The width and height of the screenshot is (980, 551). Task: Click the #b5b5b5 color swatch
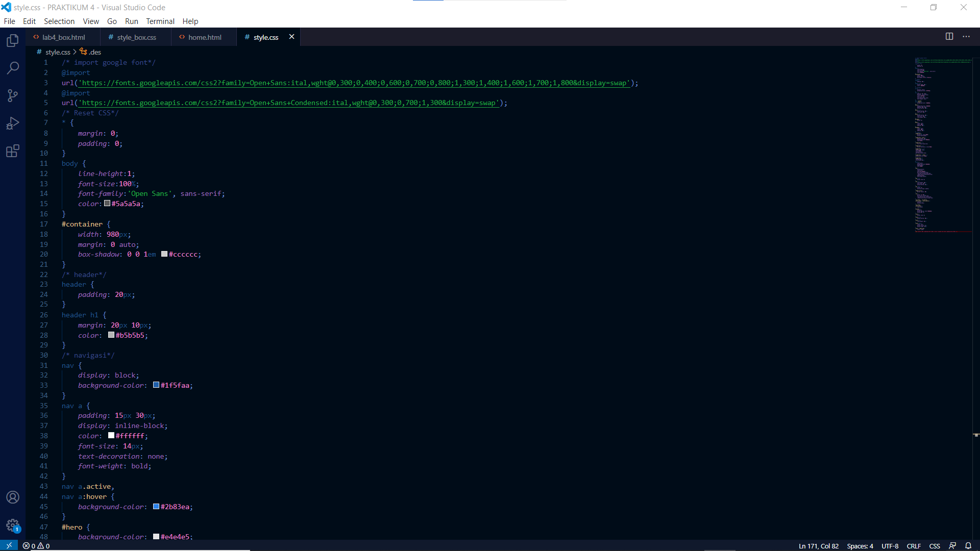pyautogui.click(x=111, y=335)
